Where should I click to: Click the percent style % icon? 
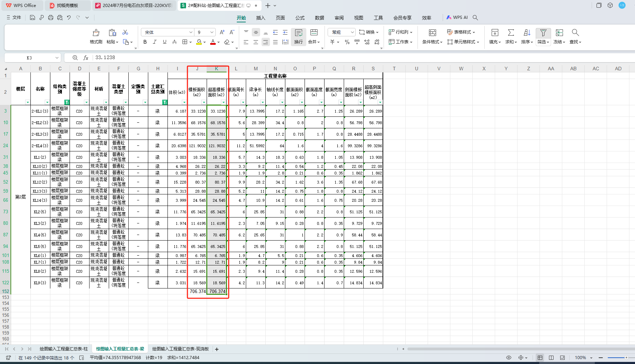[x=347, y=42]
